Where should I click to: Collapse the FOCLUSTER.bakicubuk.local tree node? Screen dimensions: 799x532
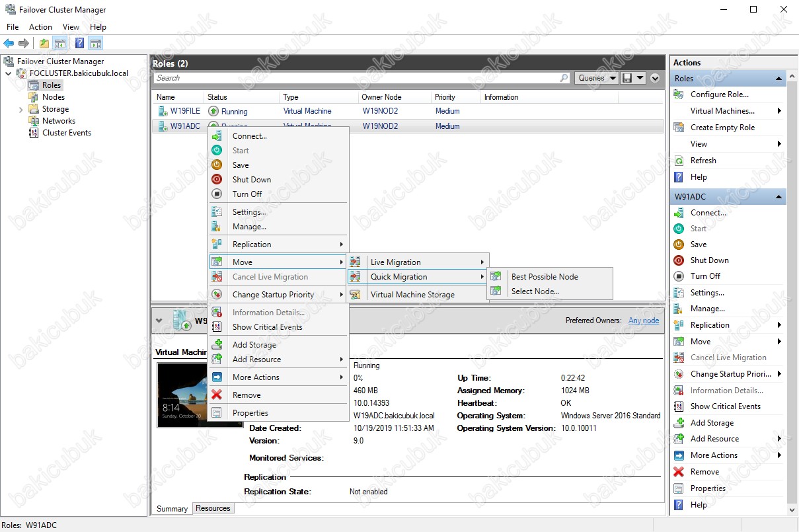pos(8,73)
